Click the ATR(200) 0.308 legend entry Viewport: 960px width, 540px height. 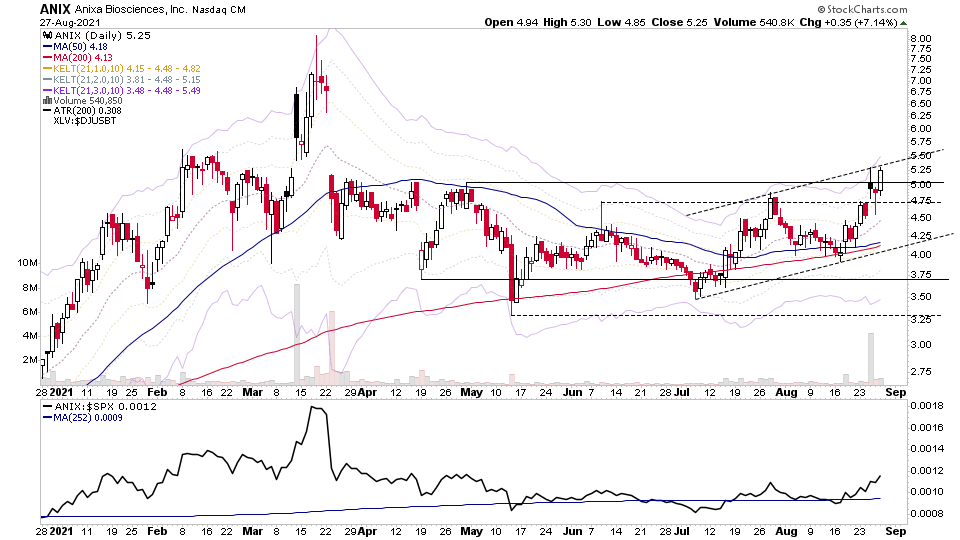[88, 111]
